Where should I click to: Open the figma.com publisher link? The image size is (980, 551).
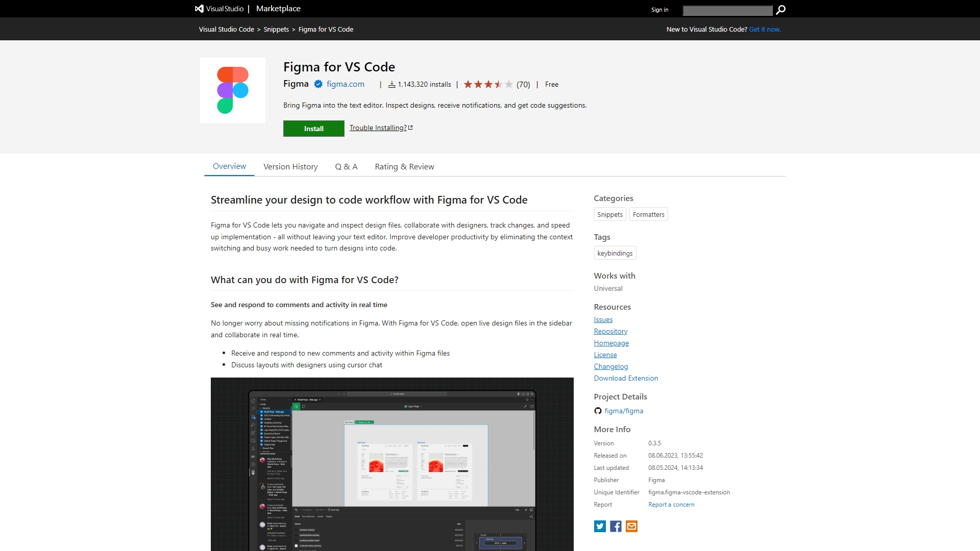(x=346, y=84)
